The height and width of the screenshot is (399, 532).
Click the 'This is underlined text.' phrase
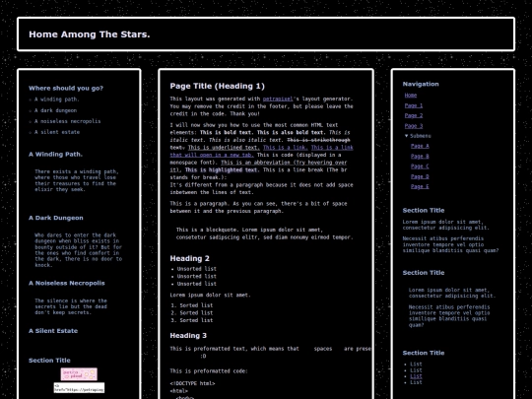tap(224, 147)
